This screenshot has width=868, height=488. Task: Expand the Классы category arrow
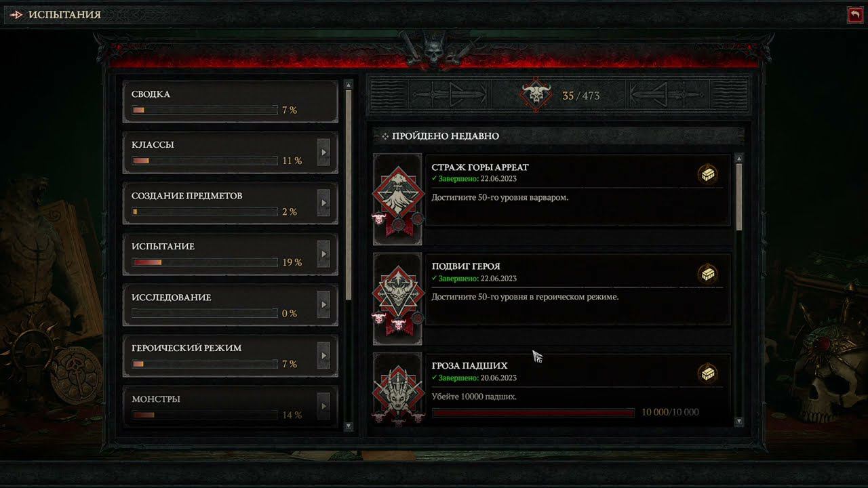pos(323,152)
